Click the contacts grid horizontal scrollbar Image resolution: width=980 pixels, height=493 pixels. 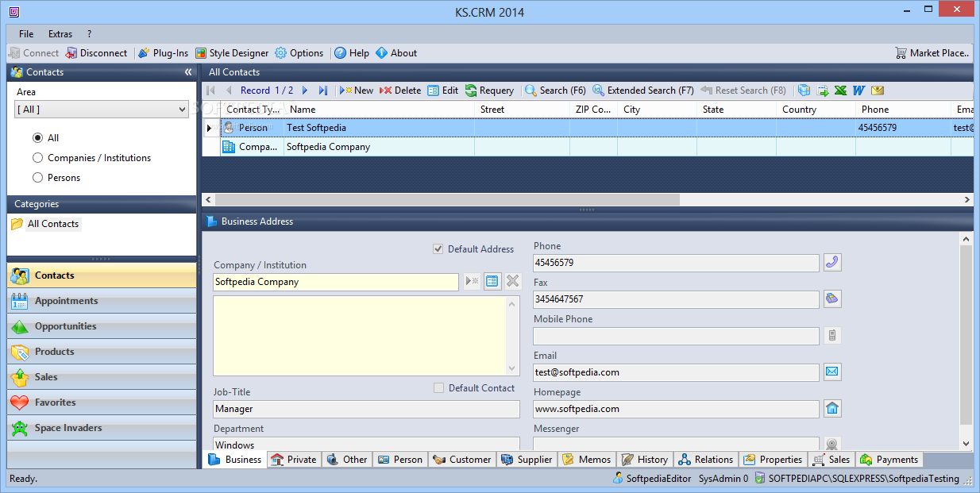[447, 200]
